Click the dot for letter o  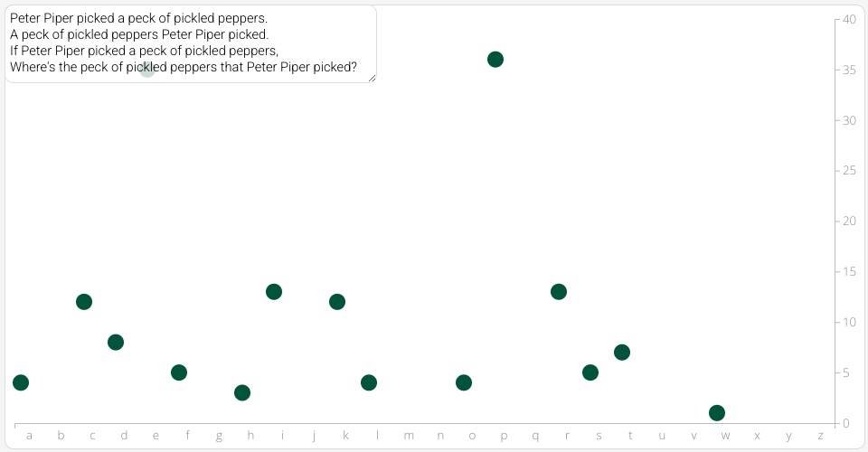click(x=464, y=382)
